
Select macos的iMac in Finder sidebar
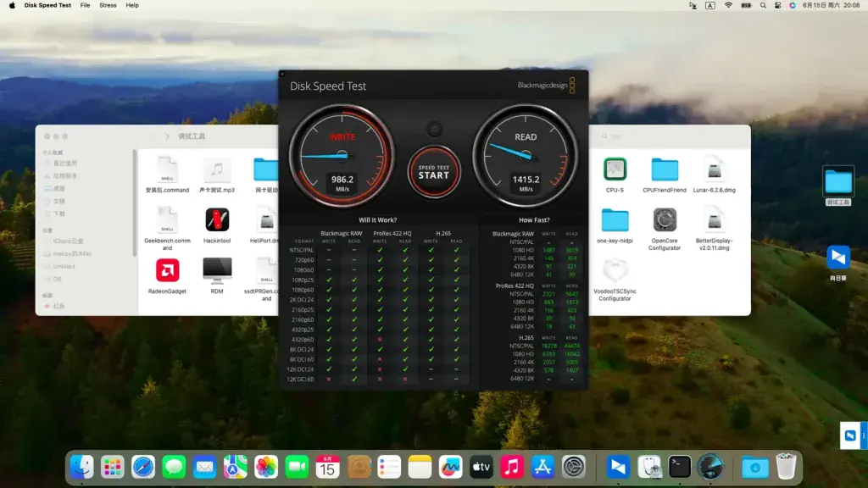(72, 254)
